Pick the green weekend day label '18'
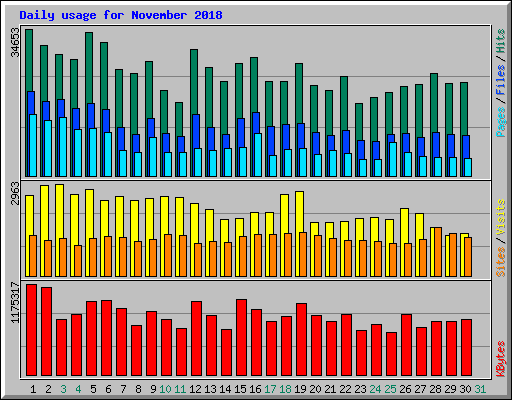 (x=285, y=389)
